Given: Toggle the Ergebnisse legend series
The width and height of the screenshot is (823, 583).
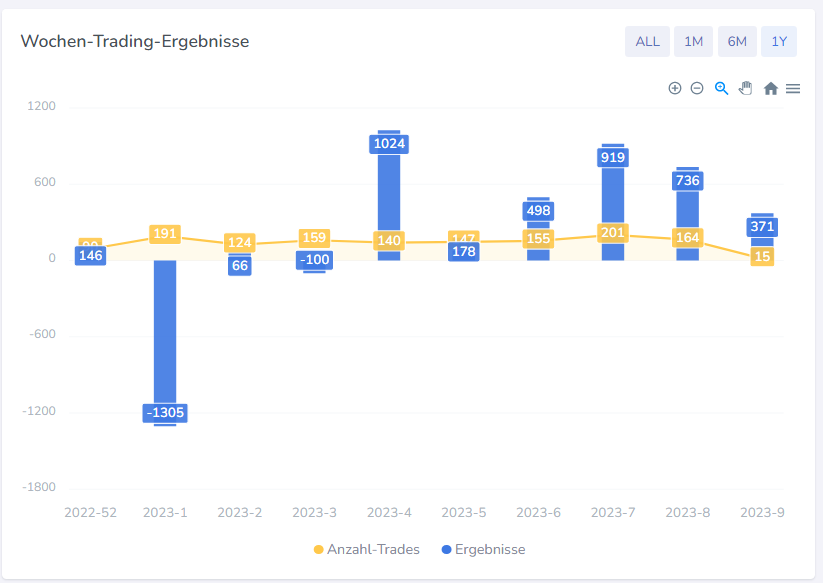Looking at the screenshot, I should 483,549.
